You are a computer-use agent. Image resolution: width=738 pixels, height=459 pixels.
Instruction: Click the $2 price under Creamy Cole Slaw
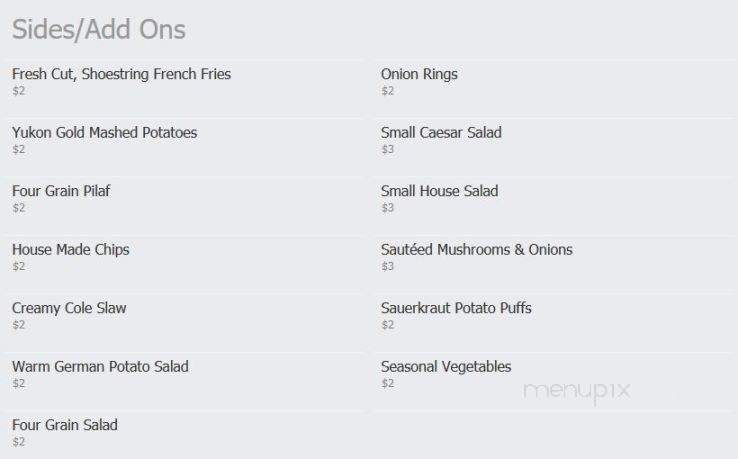click(x=18, y=325)
